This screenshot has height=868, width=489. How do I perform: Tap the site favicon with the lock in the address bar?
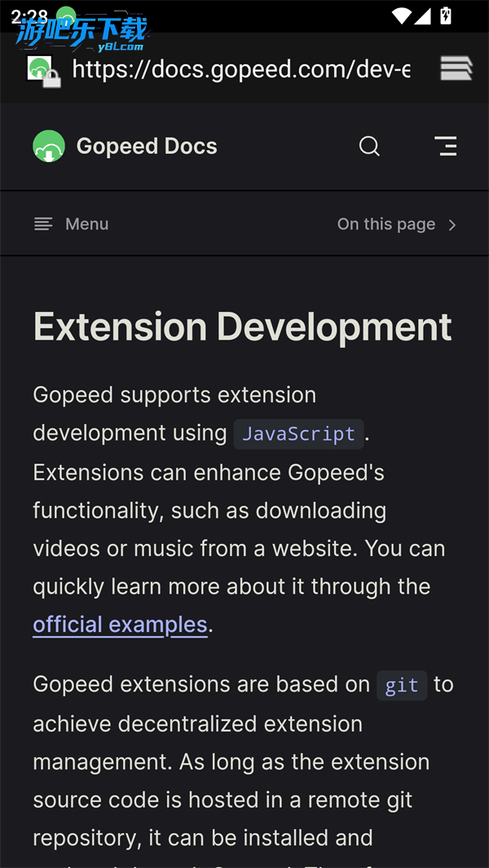pos(43,72)
